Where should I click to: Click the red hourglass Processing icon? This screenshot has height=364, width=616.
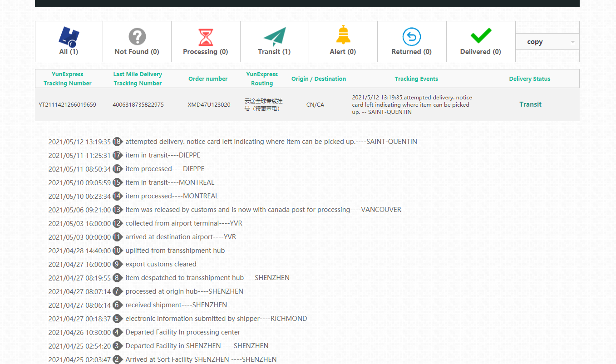206,37
